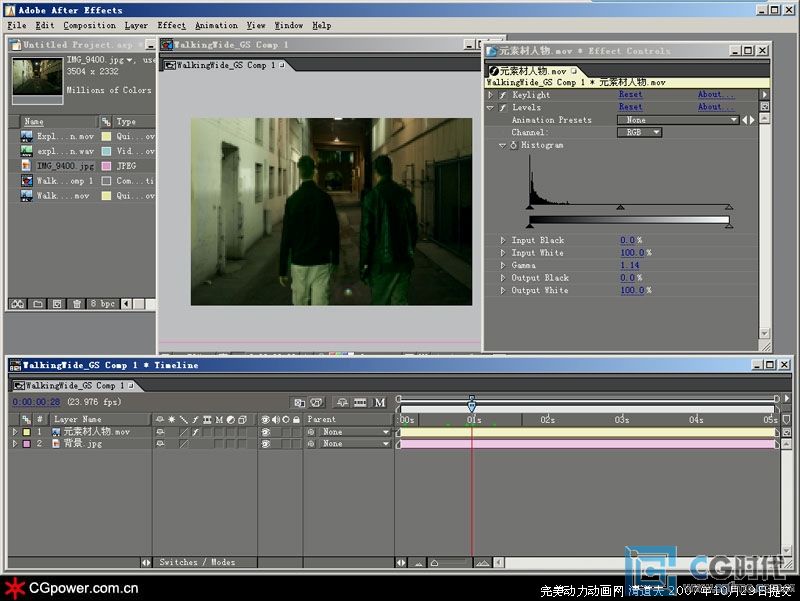Screen dimensions: 800x601
Task: Toggle effects switch on 元素材人物.mov layer
Action: [x=195, y=432]
